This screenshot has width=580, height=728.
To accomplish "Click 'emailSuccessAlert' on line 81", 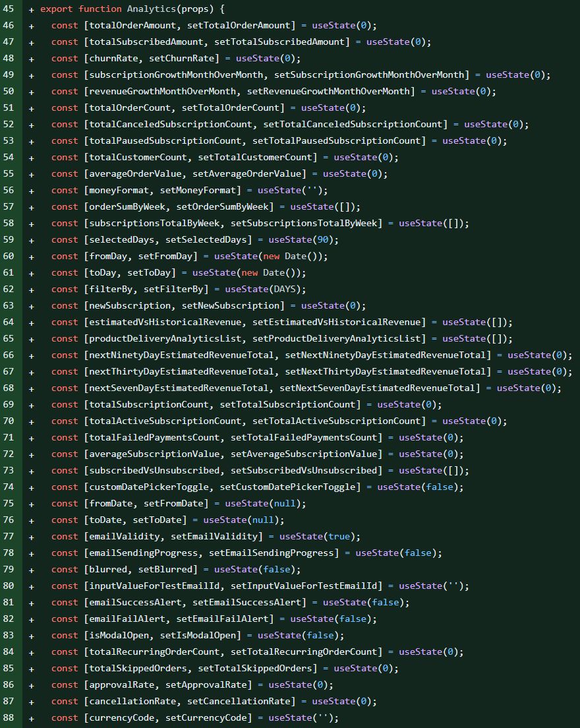I will [x=136, y=602].
